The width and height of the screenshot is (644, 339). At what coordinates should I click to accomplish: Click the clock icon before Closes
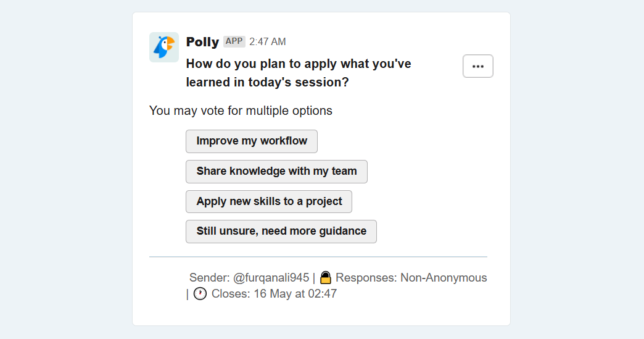pos(200,294)
